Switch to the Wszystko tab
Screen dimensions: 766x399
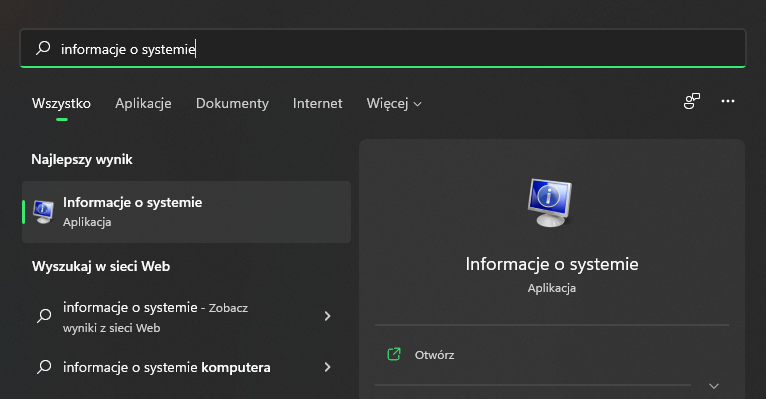[62, 104]
